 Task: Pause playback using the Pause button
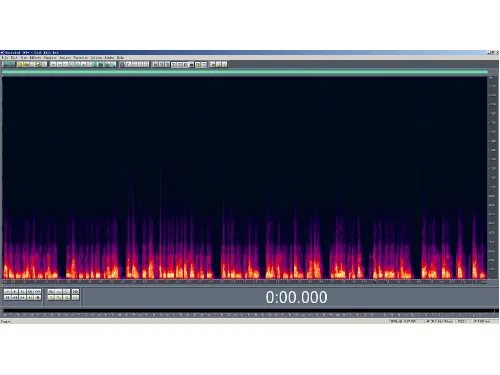click(x=23, y=292)
